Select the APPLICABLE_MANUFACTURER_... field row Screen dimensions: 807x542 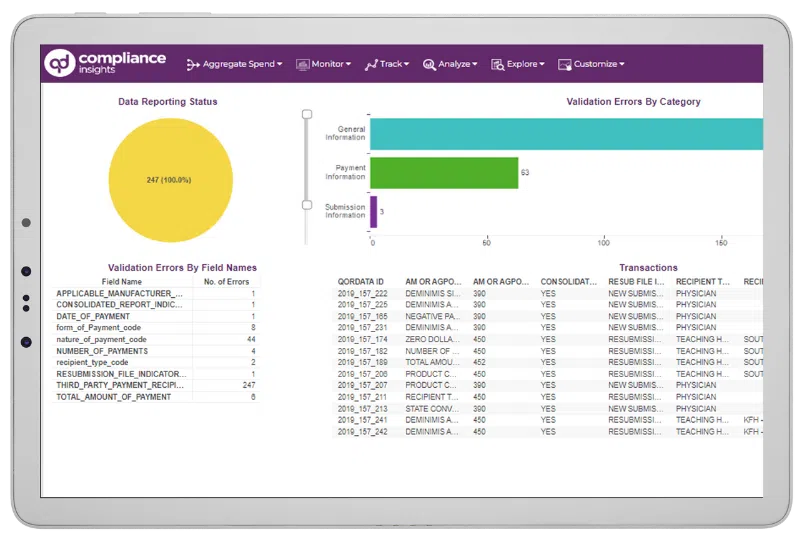(155, 293)
